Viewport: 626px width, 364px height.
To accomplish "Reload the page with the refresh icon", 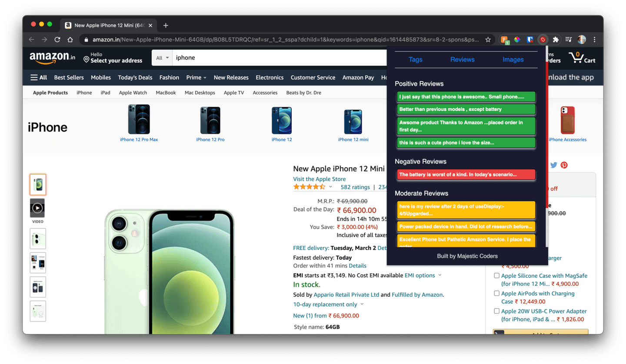I will tap(57, 40).
